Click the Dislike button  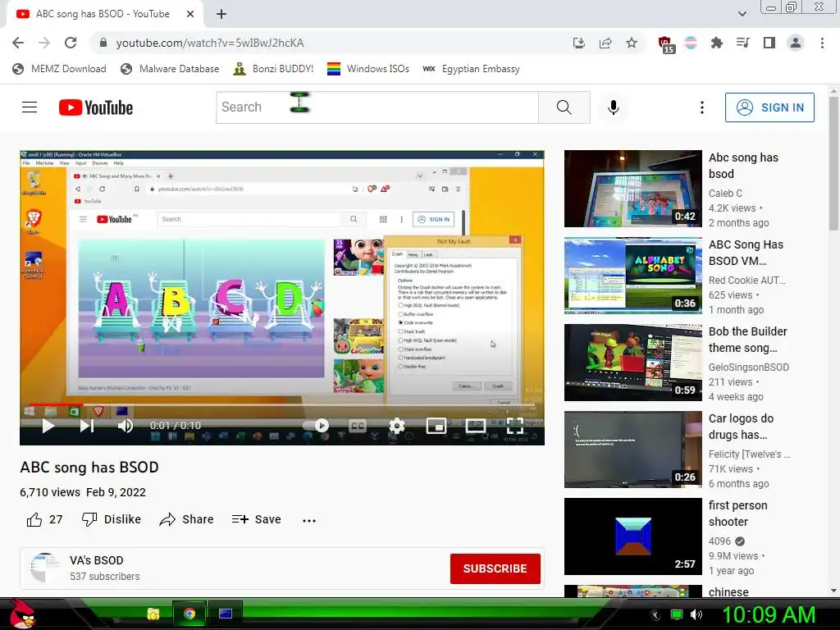point(112,519)
